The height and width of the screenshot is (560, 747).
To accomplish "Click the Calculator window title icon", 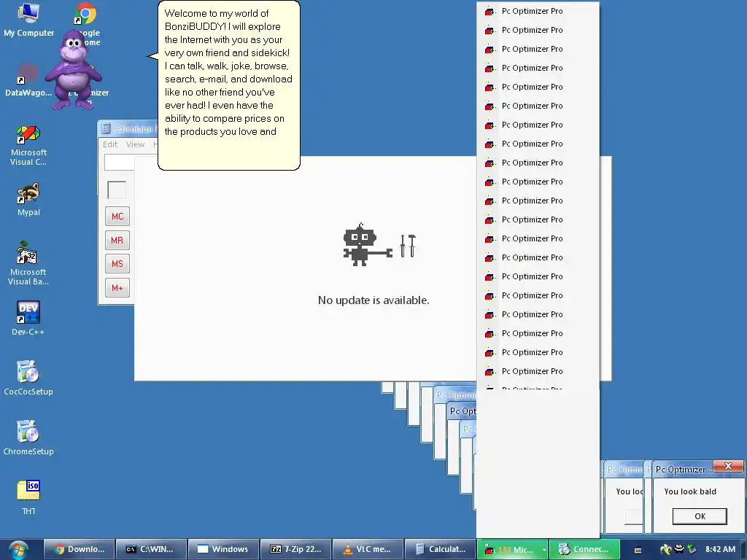I will tap(106, 128).
